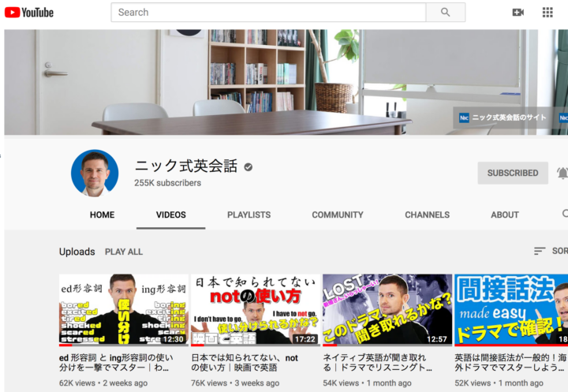Viewport: 568px width, 392px height.
Task: Switch to the PLAYLISTS tab
Action: click(x=248, y=215)
